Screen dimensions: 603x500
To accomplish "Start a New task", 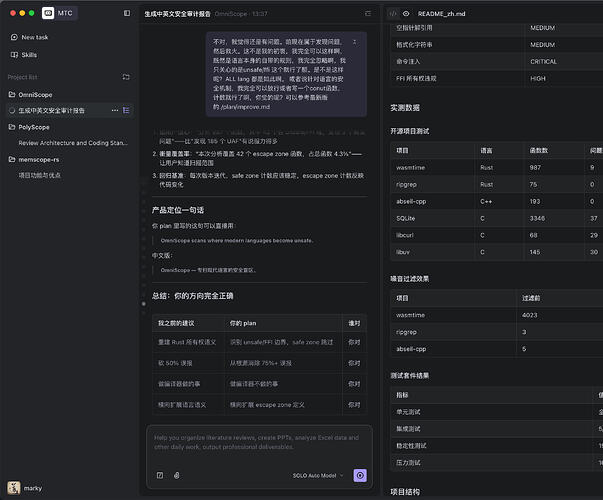I will click(30, 37).
